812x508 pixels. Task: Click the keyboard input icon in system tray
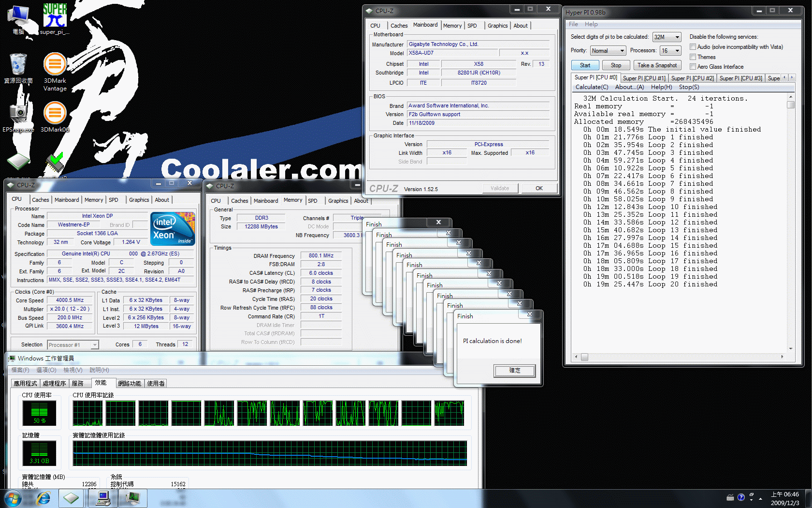click(x=730, y=497)
